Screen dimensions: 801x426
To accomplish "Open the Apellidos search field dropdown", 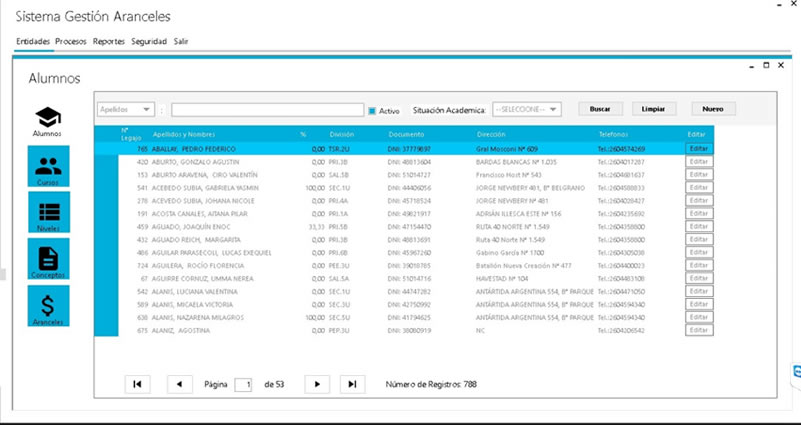I will 126,109.
